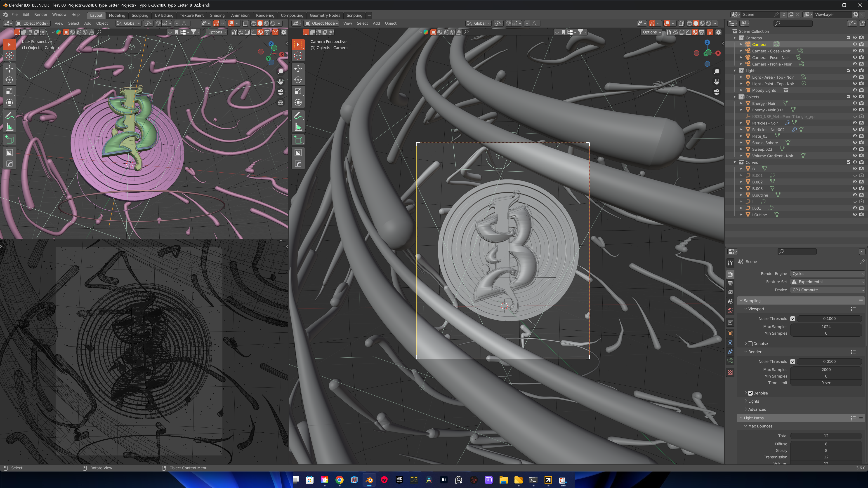Screen dimensions: 868x488
Task: Select the Transform tool in left viewport
Action: point(9,102)
